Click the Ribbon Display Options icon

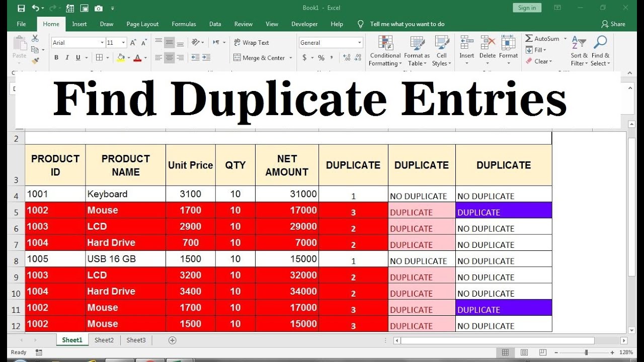point(557,8)
